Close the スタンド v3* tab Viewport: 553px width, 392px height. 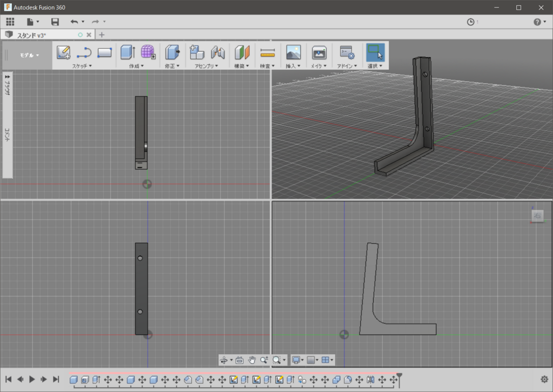[89, 35]
